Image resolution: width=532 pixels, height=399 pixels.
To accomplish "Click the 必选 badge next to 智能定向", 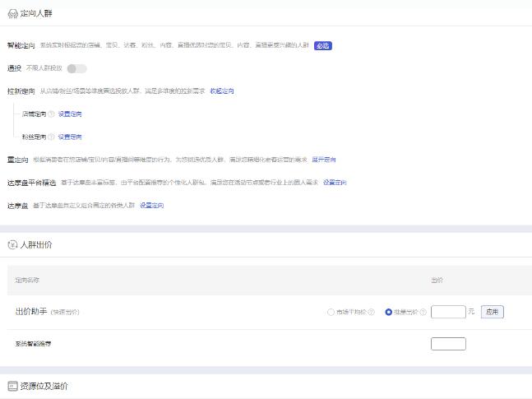I will pos(323,45).
